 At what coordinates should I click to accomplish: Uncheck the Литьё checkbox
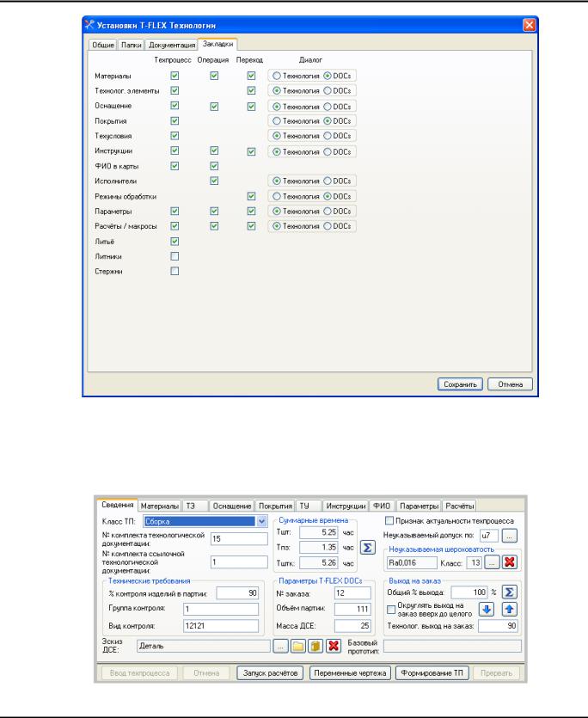point(175,242)
